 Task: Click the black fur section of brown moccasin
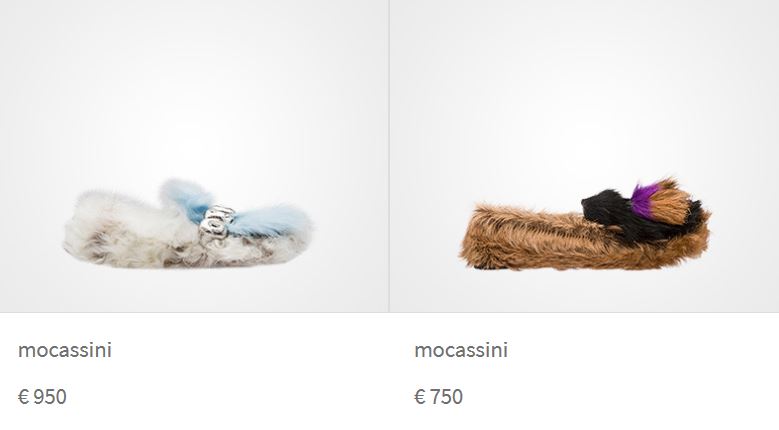pyautogui.click(x=604, y=209)
